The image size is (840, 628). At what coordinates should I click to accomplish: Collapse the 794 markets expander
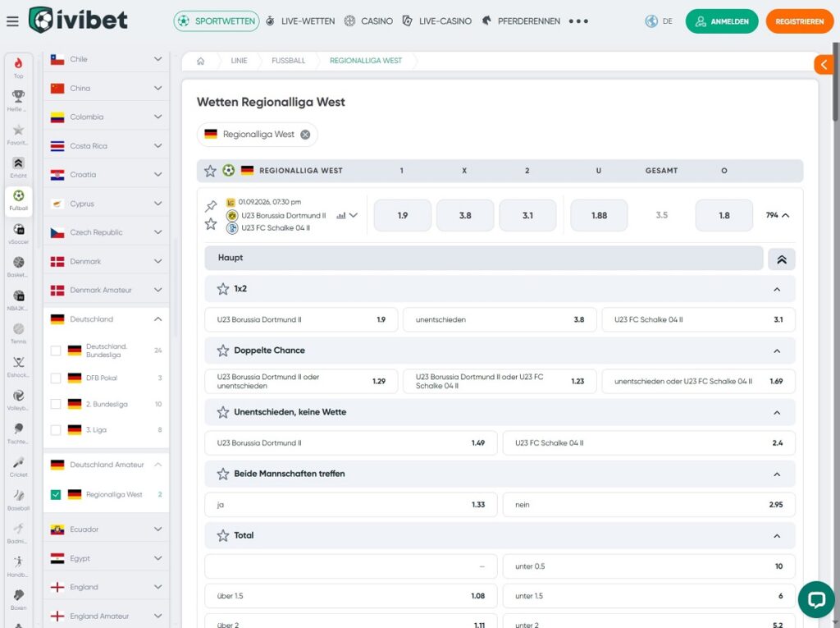pos(778,215)
